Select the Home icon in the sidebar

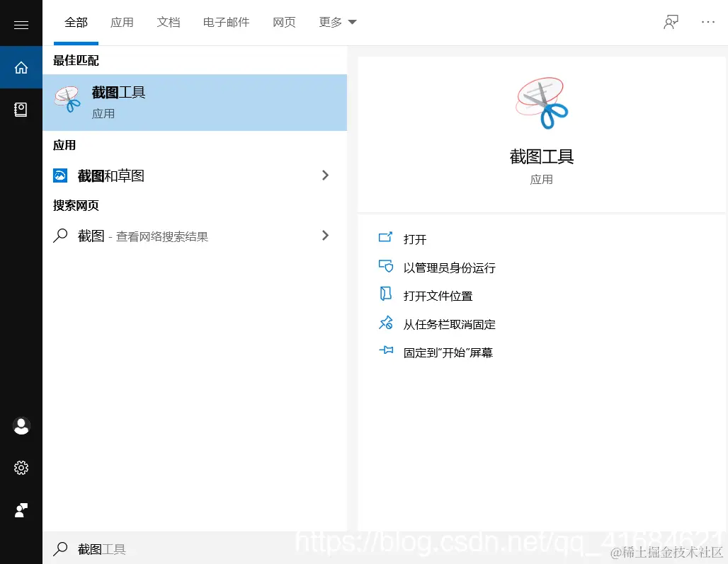[21, 67]
